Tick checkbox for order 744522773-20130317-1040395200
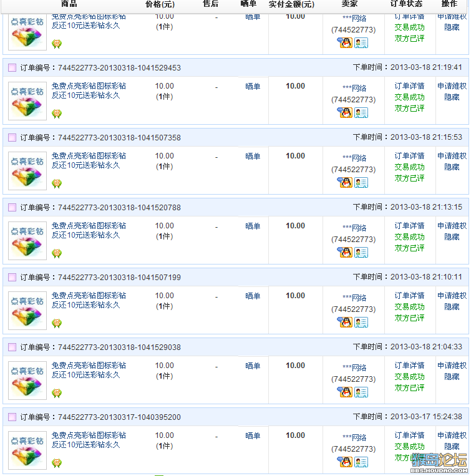 coord(12,417)
